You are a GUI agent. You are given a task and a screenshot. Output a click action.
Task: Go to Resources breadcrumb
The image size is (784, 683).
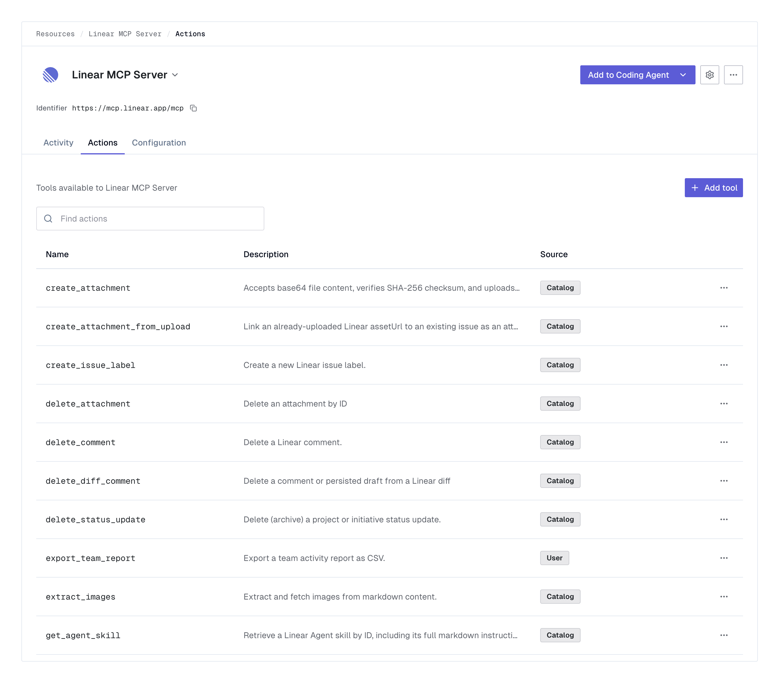click(x=55, y=34)
